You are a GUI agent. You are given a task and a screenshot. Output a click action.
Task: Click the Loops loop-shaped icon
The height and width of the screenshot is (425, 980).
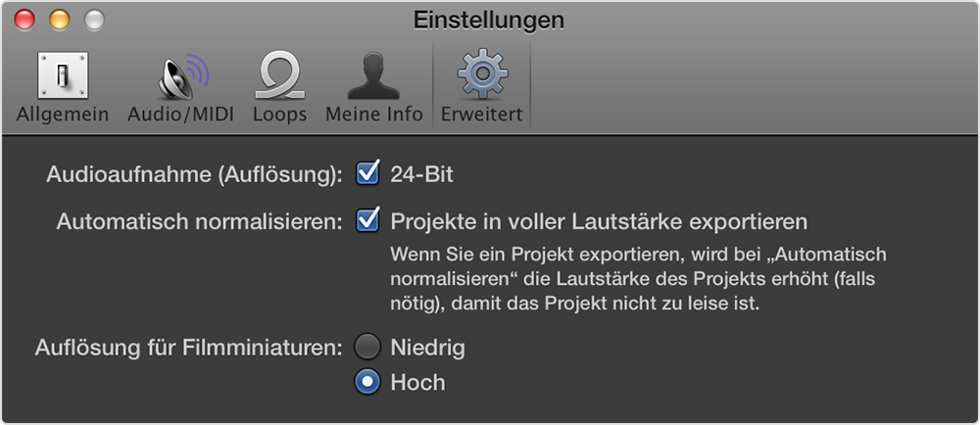(x=279, y=76)
